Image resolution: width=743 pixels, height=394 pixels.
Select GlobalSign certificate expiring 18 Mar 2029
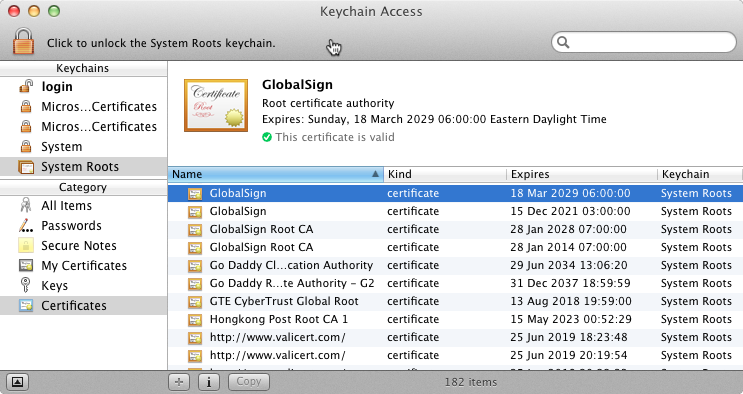tap(455, 193)
